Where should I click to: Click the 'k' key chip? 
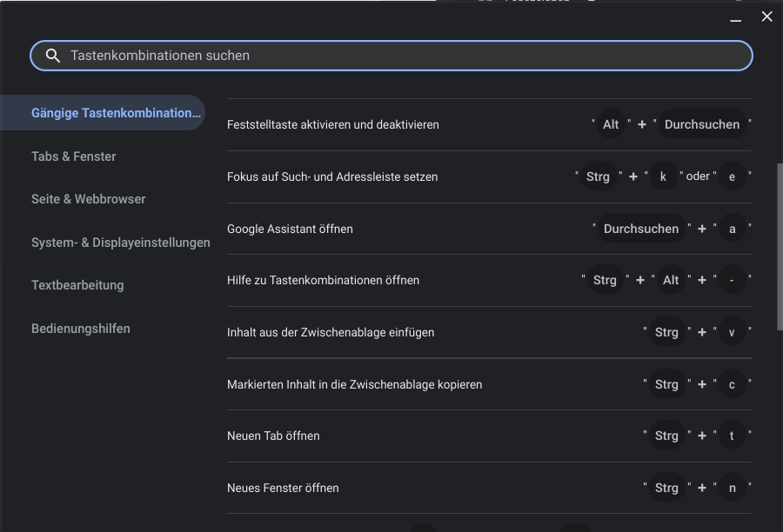663,176
